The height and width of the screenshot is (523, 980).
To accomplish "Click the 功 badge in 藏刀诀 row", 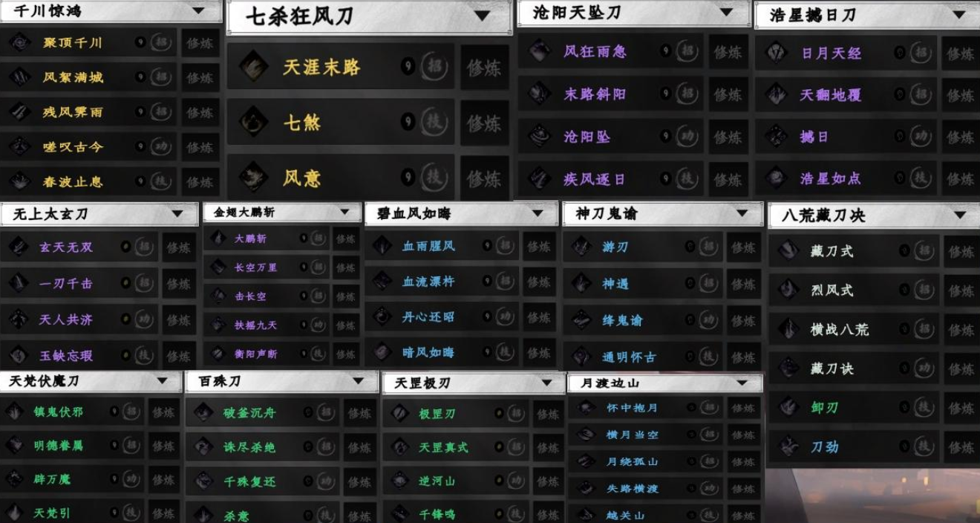I will pos(924,368).
